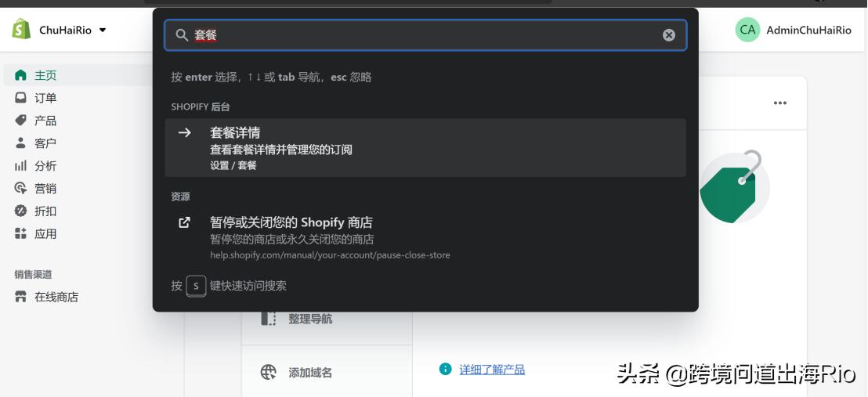Image resolution: width=868 pixels, height=397 pixels.
Task: Click the 设置 / 套餐 breadcrumb text
Action: click(x=233, y=165)
